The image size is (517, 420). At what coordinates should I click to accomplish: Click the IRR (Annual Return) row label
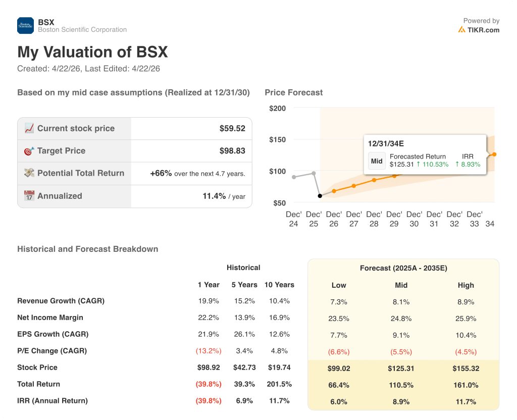tap(53, 400)
